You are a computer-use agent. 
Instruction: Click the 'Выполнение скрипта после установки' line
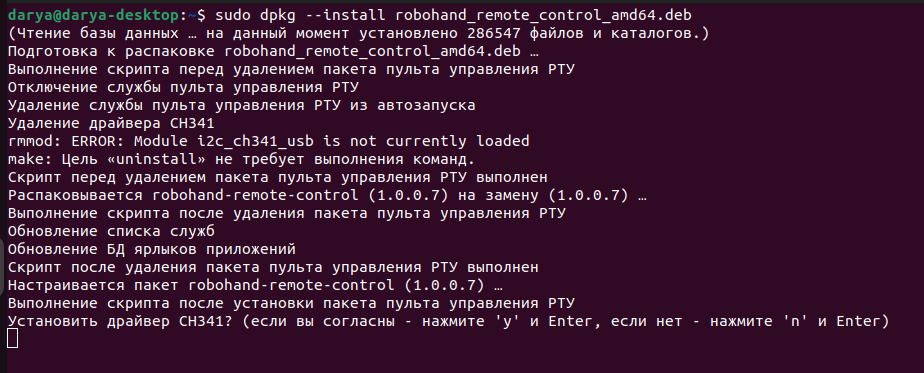[x=291, y=303]
